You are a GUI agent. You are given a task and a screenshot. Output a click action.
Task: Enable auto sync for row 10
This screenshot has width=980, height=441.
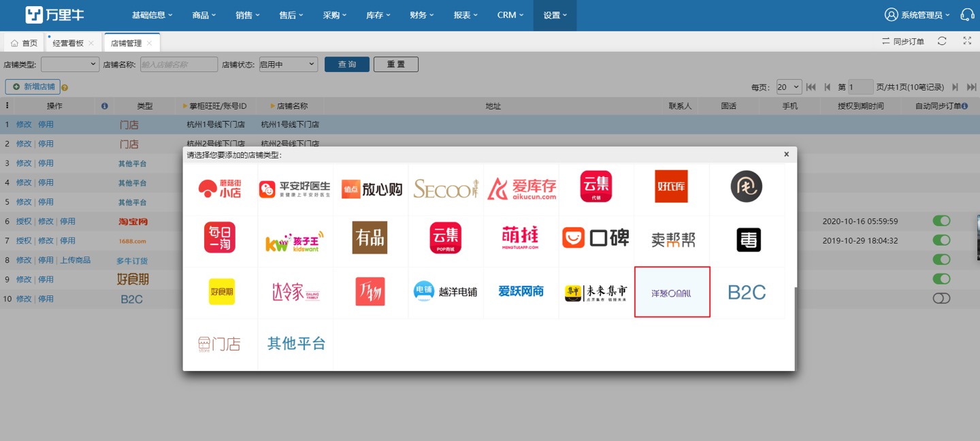point(941,298)
